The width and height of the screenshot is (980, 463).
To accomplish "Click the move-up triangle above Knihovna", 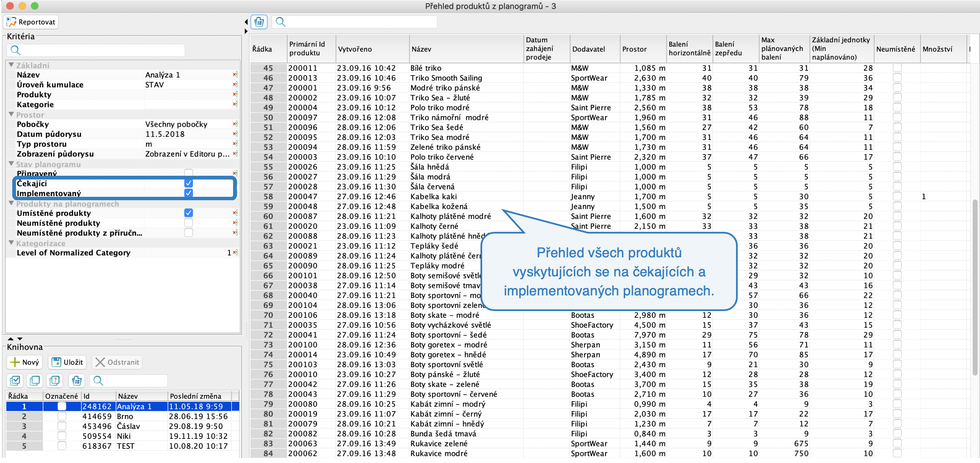I will [11, 339].
